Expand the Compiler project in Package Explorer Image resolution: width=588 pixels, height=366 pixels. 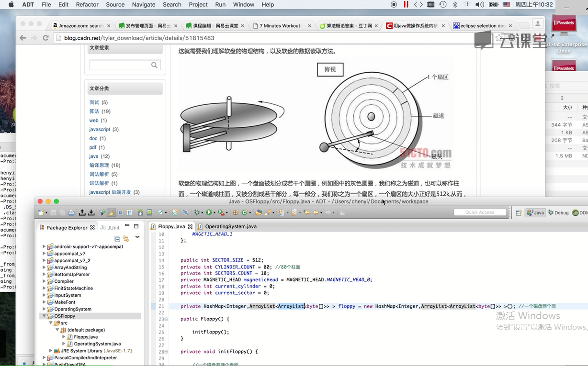pos(45,281)
